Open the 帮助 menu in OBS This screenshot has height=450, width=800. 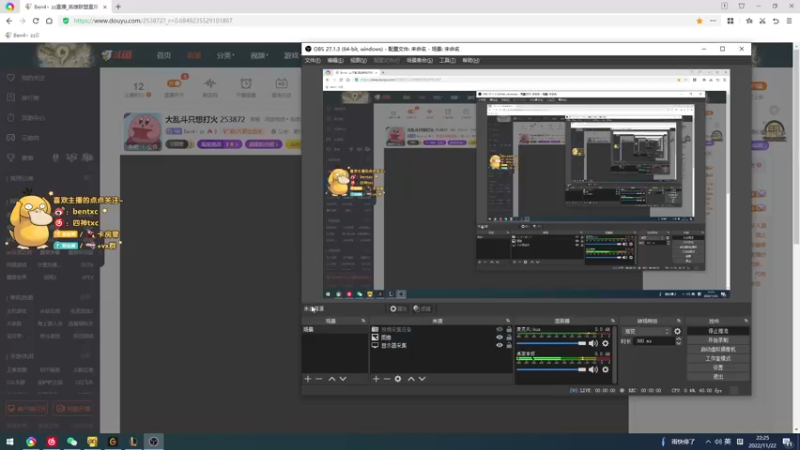[470, 60]
